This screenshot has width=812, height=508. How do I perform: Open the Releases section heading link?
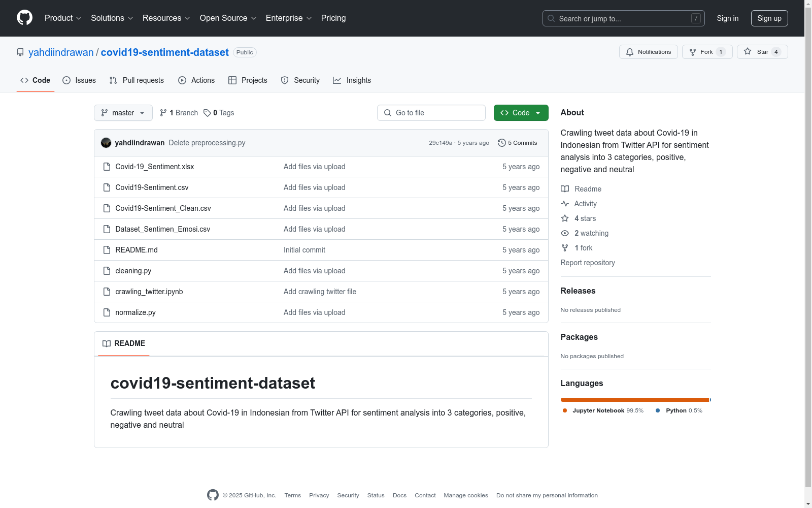(x=578, y=291)
